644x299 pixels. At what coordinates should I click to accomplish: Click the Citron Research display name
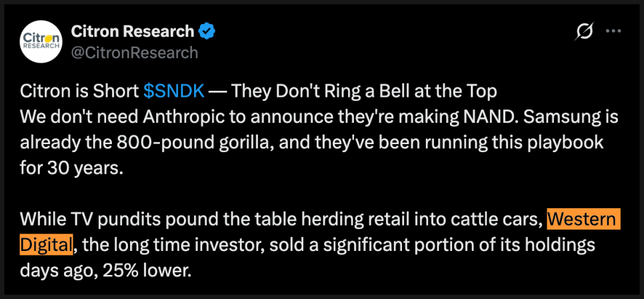pyautogui.click(x=132, y=31)
